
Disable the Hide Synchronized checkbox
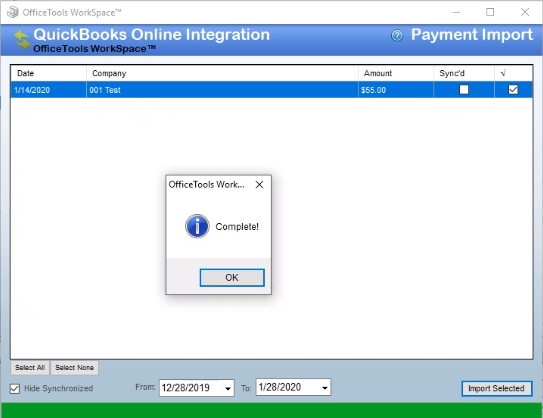[15, 389]
